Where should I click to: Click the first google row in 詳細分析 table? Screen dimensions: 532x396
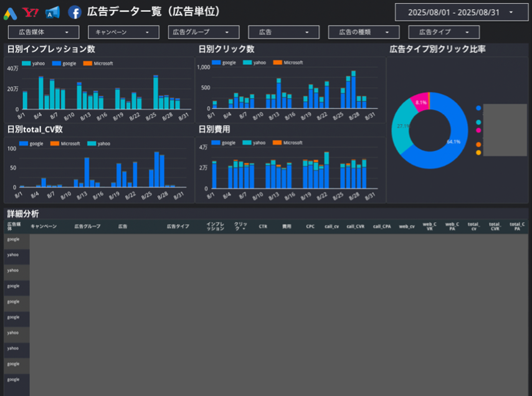click(14, 239)
